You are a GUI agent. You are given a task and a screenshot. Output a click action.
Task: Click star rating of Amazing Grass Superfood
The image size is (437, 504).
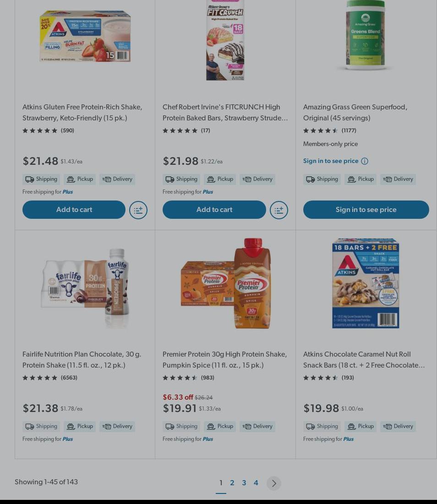point(321,131)
